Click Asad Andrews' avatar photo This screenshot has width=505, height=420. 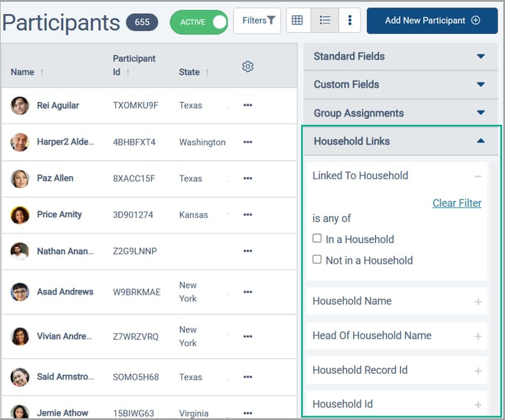[x=20, y=292]
